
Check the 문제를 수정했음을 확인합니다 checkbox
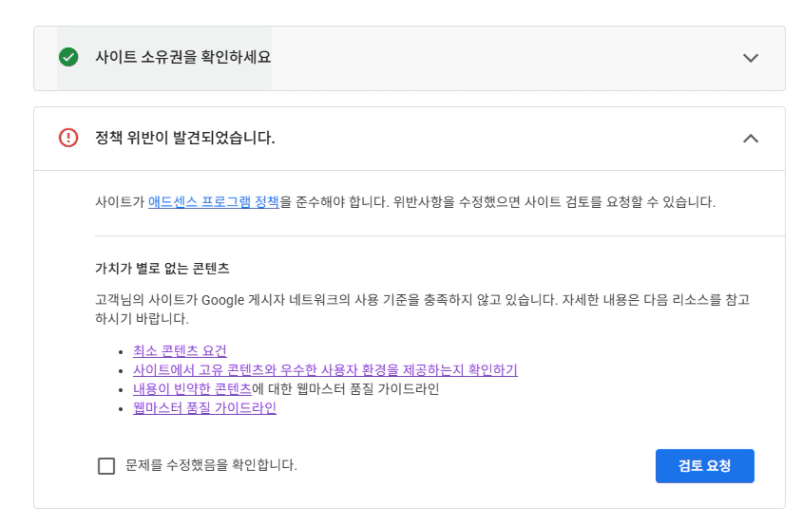click(106, 466)
